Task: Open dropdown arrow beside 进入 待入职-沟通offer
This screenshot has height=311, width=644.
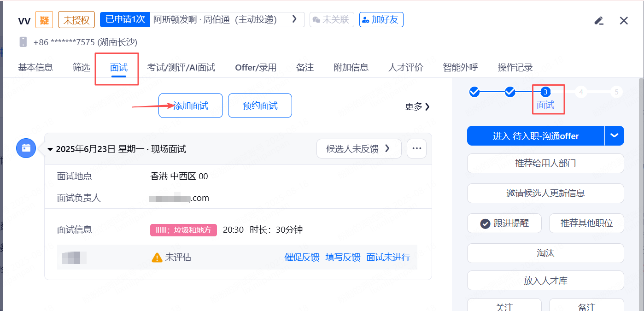Action: [614, 135]
